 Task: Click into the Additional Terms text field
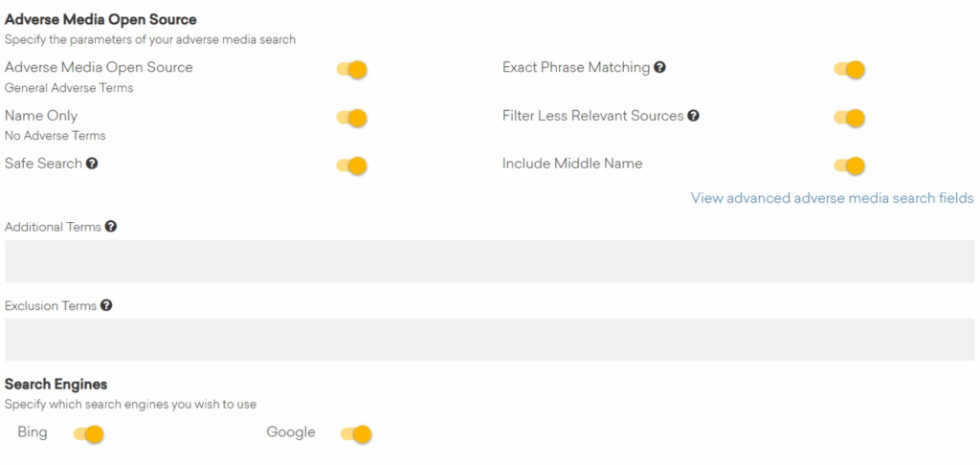click(489, 261)
